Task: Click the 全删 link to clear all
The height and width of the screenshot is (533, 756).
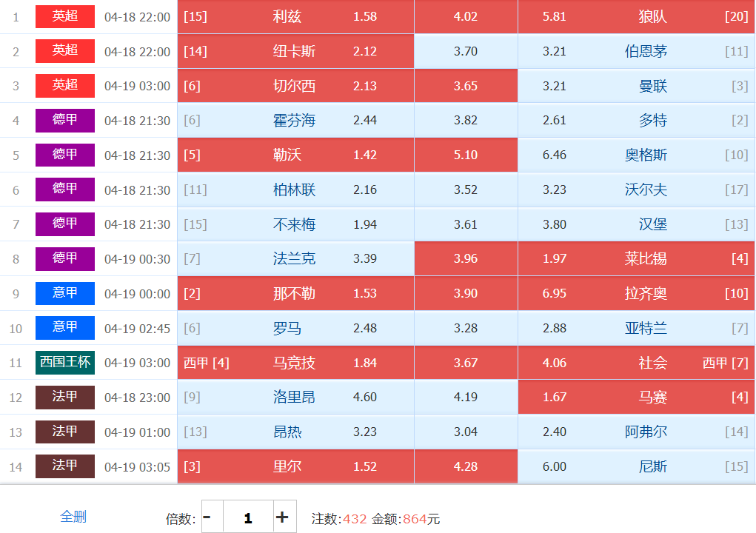Action: pos(73,517)
